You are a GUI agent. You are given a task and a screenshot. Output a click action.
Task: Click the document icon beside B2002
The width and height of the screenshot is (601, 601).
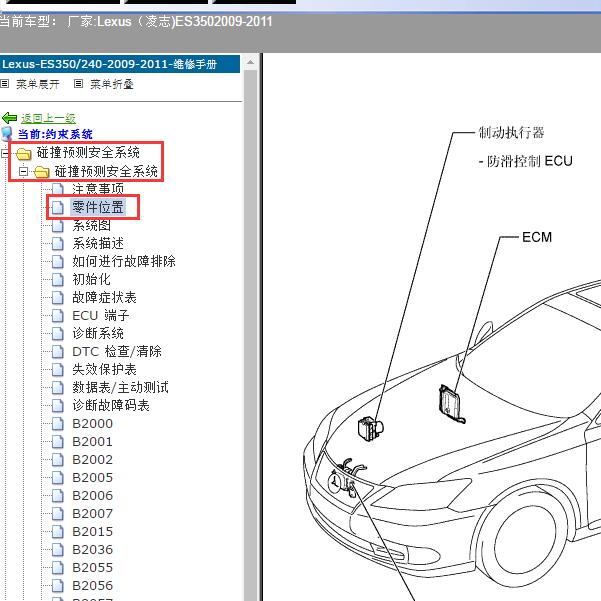[57, 460]
